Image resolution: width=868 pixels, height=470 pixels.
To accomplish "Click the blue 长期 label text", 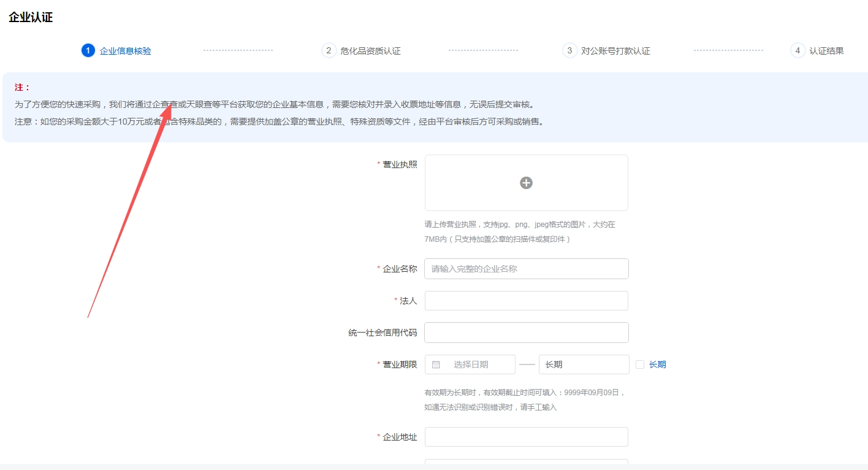I will tap(657, 364).
